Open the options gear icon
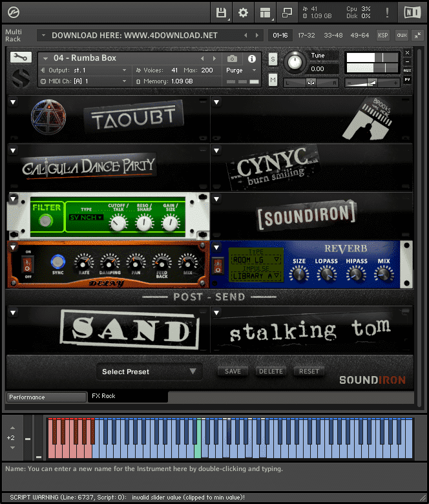Image resolution: width=429 pixels, height=504 pixels. [x=243, y=13]
